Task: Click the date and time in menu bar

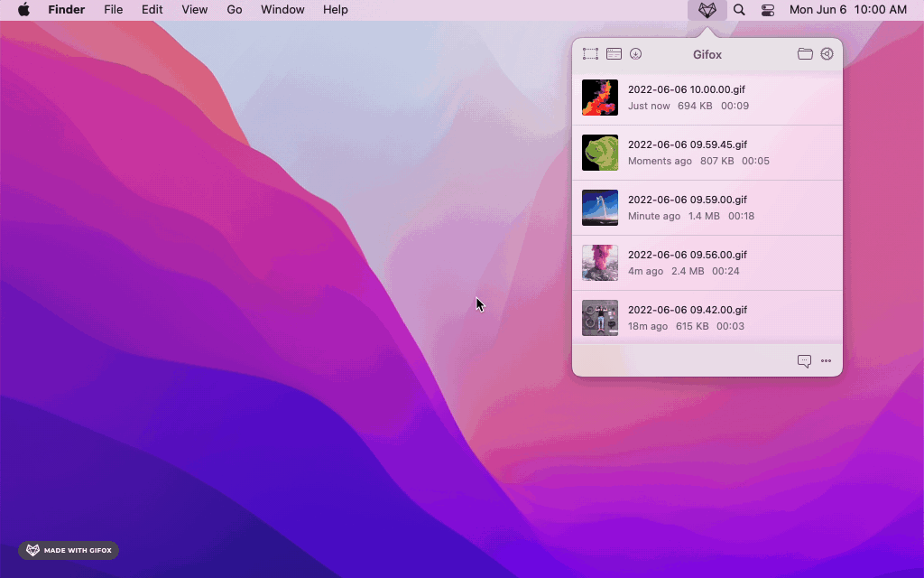Action: coord(848,9)
